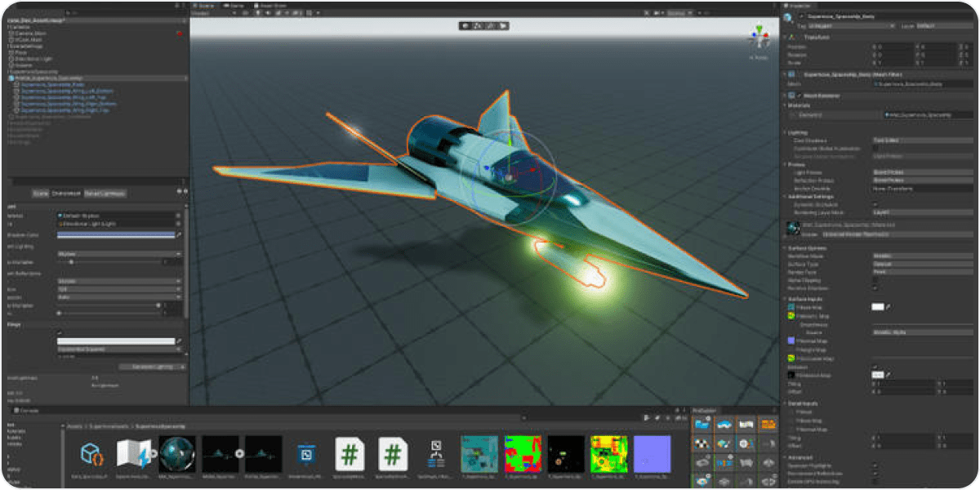Toggle the Mesh Renderer enabled checkbox

point(800,96)
